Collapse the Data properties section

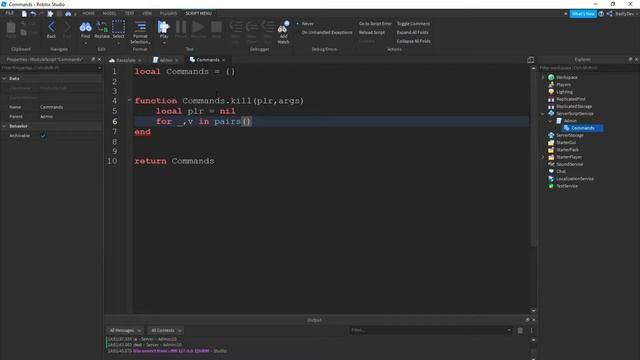coord(4,78)
